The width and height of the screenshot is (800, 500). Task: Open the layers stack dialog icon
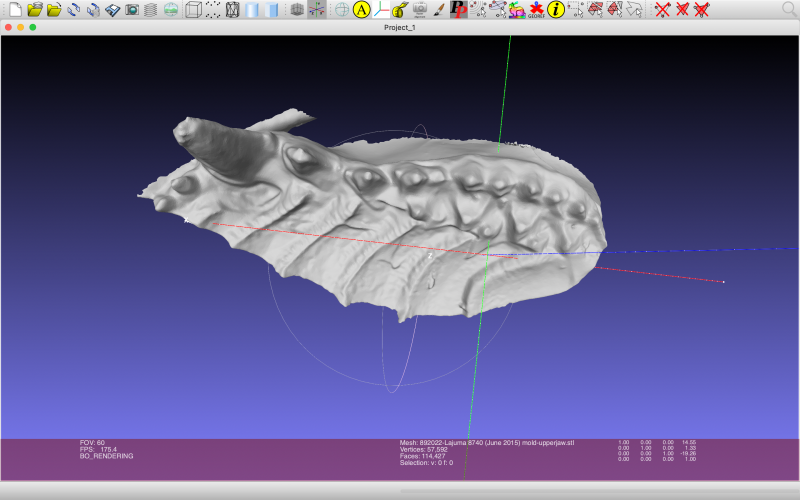click(151, 10)
